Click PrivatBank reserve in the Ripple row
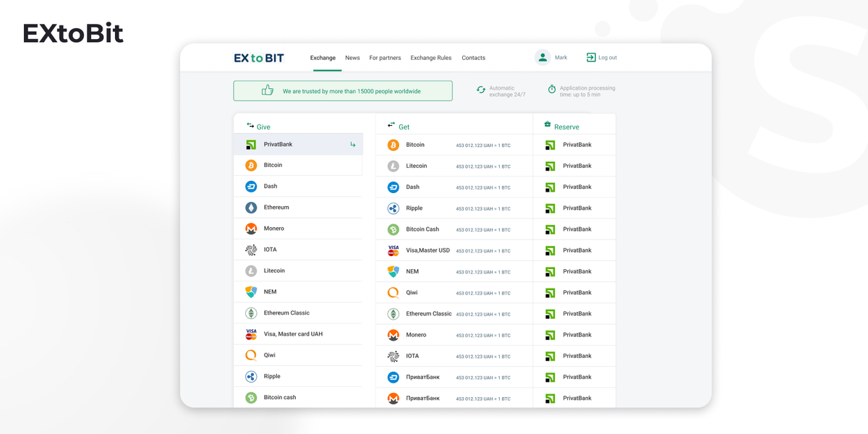 click(x=574, y=208)
